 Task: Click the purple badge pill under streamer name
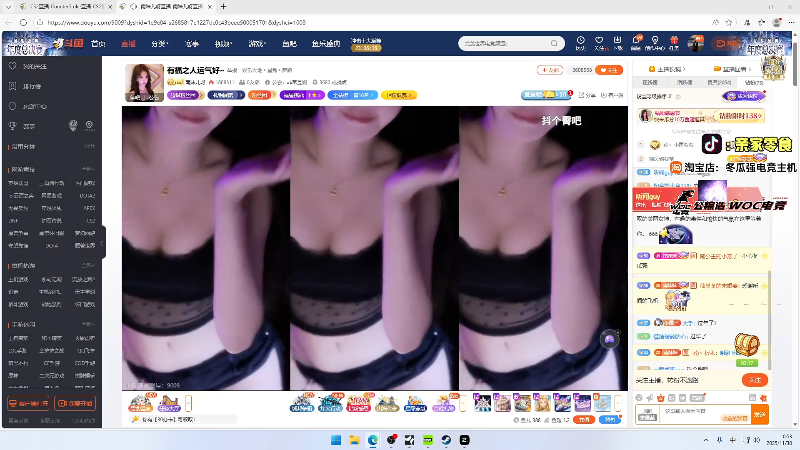185,95
